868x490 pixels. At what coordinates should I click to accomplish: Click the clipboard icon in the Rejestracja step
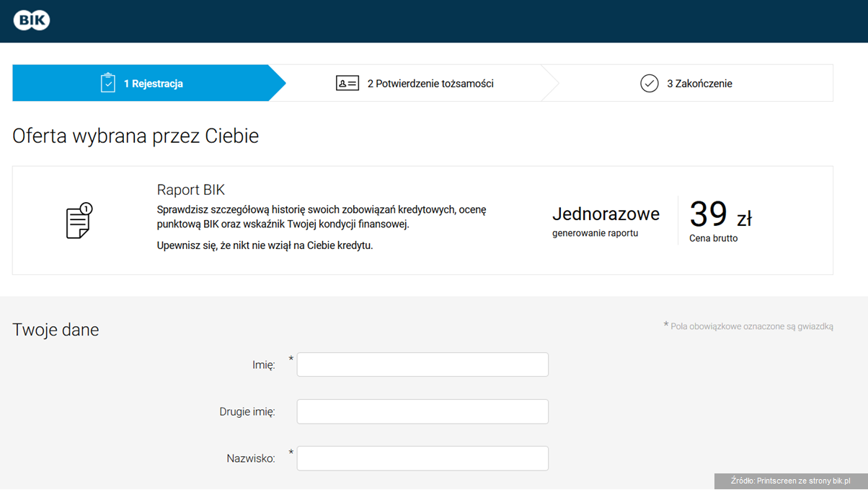click(x=108, y=83)
